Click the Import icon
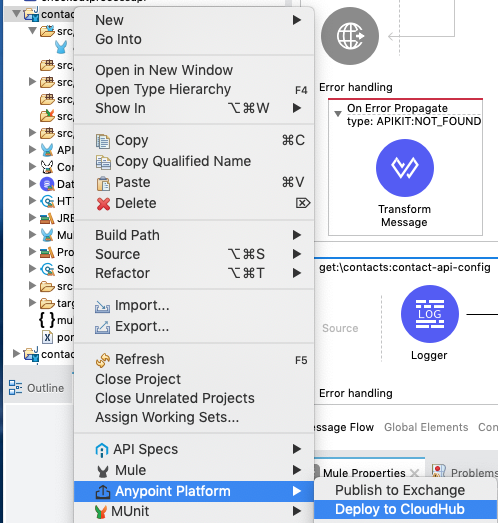Screen dimensions: 498x523 coord(102,307)
